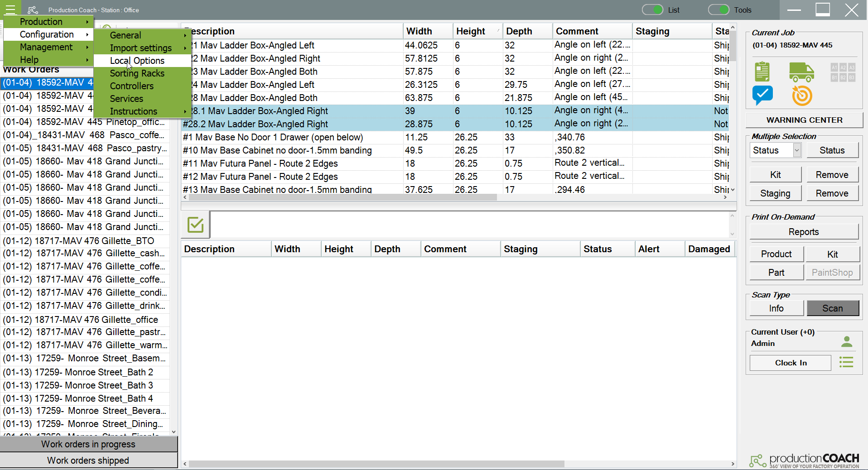This screenshot has width=868, height=470.
Task: Click the green list icon beside Clock In
Action: pos(846,362)
